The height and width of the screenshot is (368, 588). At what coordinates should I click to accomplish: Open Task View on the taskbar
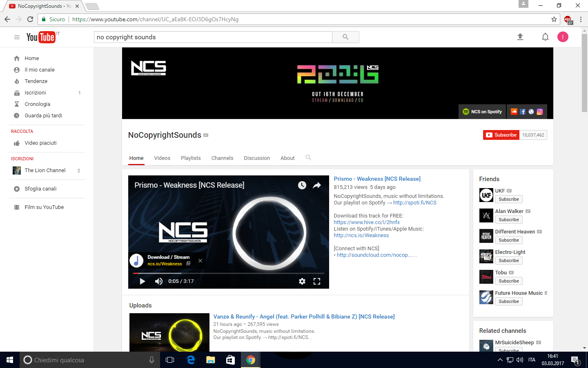coord(170,360)
